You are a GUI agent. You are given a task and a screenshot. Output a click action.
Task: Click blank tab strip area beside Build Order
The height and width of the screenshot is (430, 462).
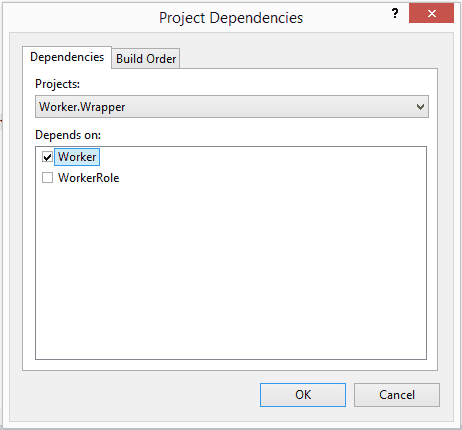tap(308, 58)
